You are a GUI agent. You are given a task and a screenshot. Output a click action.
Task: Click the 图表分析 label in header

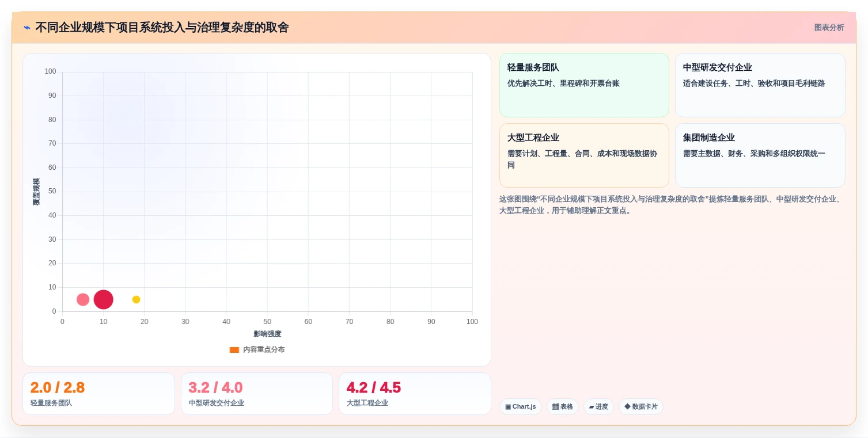[x=829, y=28]
